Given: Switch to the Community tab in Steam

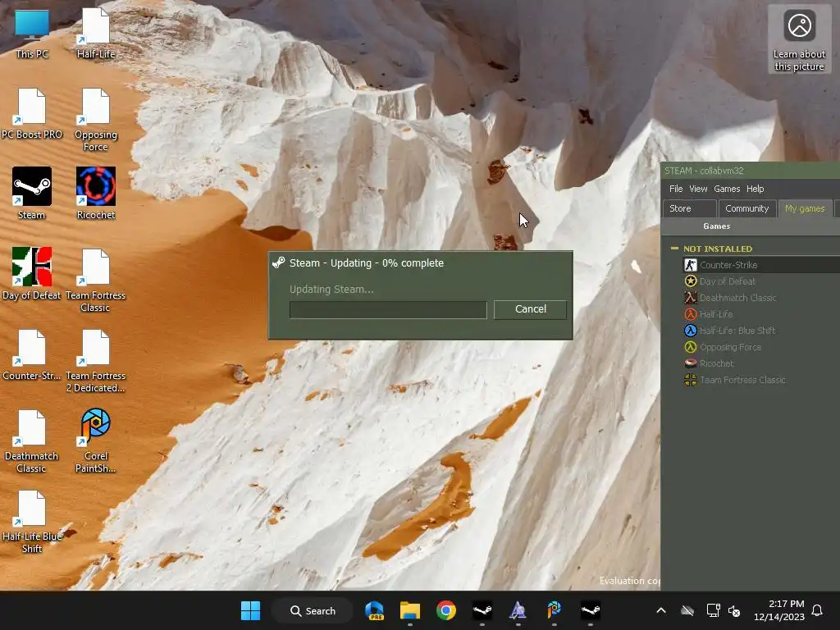Looking at the screenshot, I should [747, 208].
